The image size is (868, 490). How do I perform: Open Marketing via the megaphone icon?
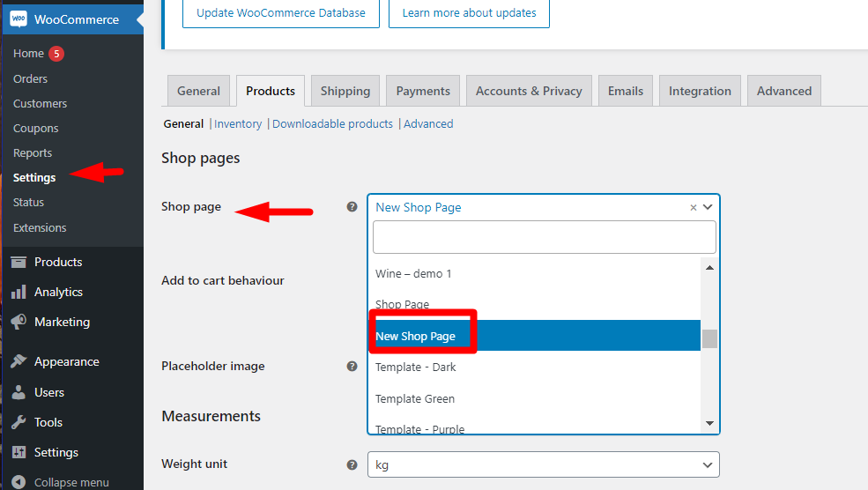[19, 322]
